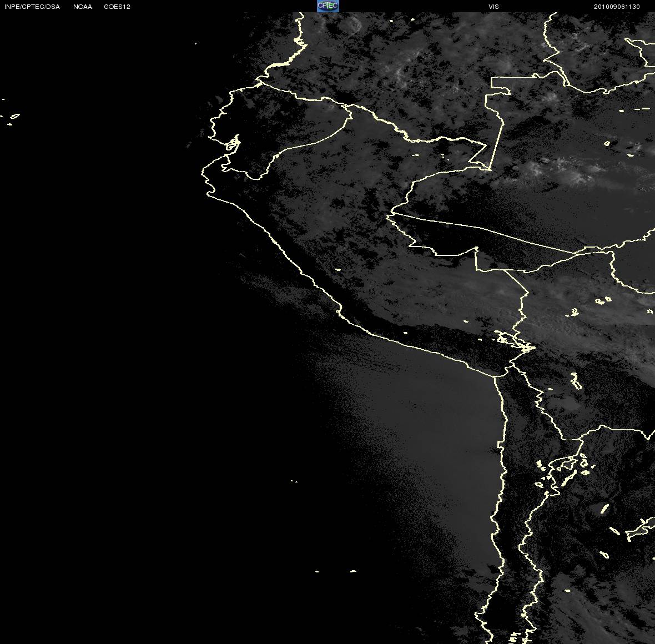Select the GOES12 satellite label
Image resolution: width=655 pixels, height=644 pixels.
point(117,7)
